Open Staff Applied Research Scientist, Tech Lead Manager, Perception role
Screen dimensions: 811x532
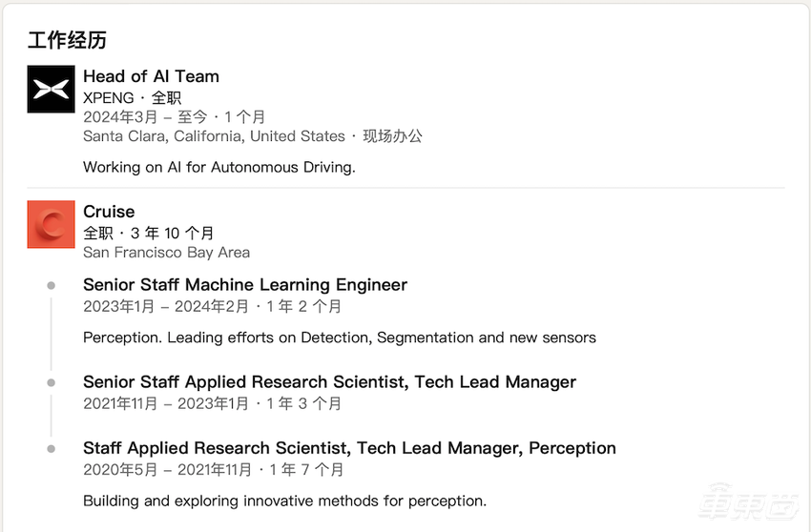[349, 448]
